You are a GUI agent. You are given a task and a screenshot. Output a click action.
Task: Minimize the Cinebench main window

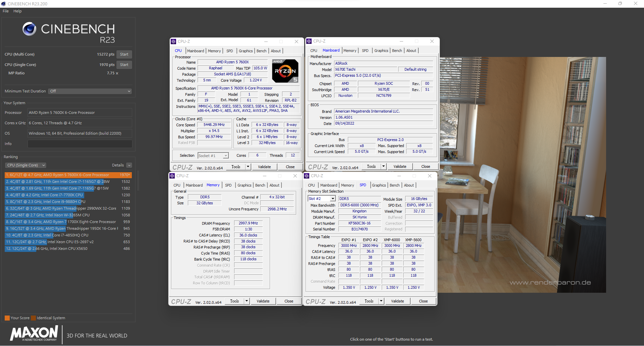pos(605,4)
